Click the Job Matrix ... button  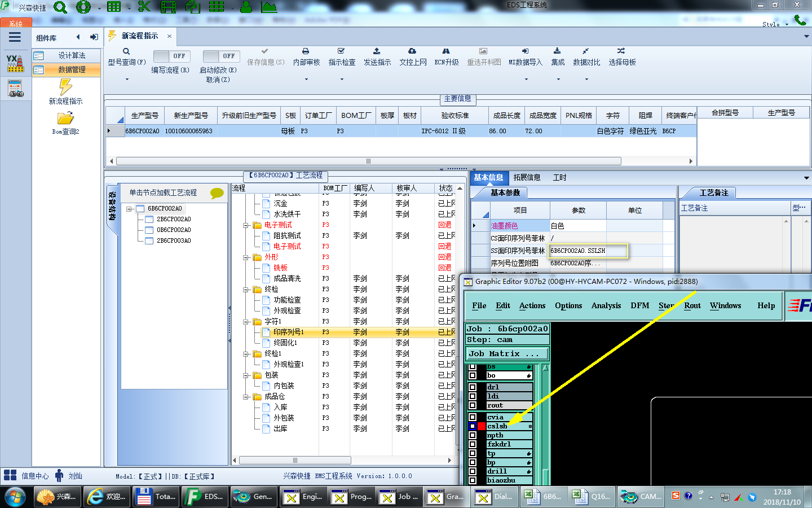coord(507,354)
